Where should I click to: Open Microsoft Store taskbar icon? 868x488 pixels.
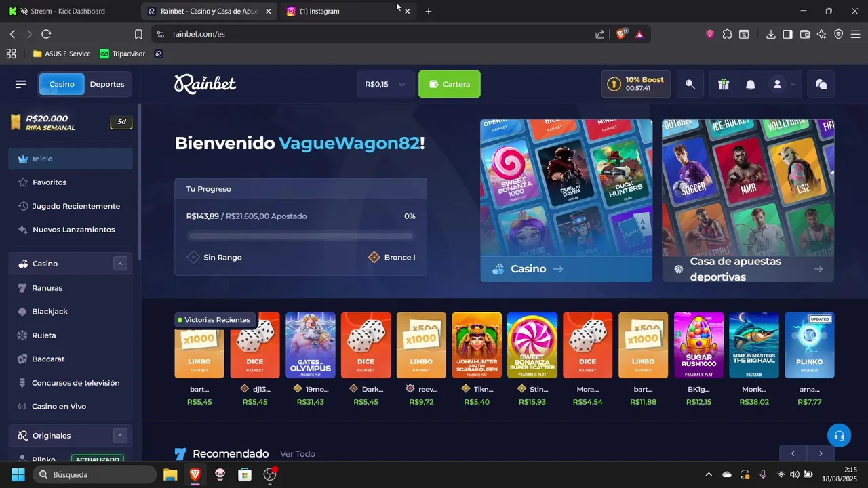pos(245,474)
